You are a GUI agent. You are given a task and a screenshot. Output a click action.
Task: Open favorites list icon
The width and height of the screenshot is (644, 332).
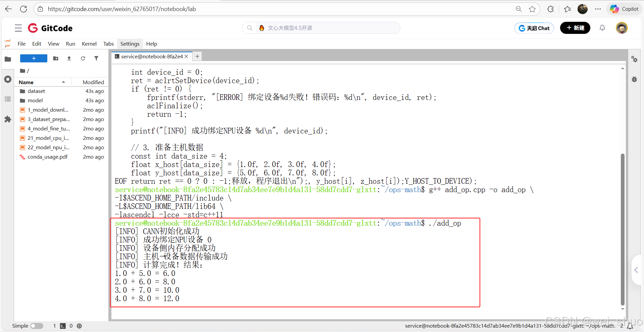(567, 9)
